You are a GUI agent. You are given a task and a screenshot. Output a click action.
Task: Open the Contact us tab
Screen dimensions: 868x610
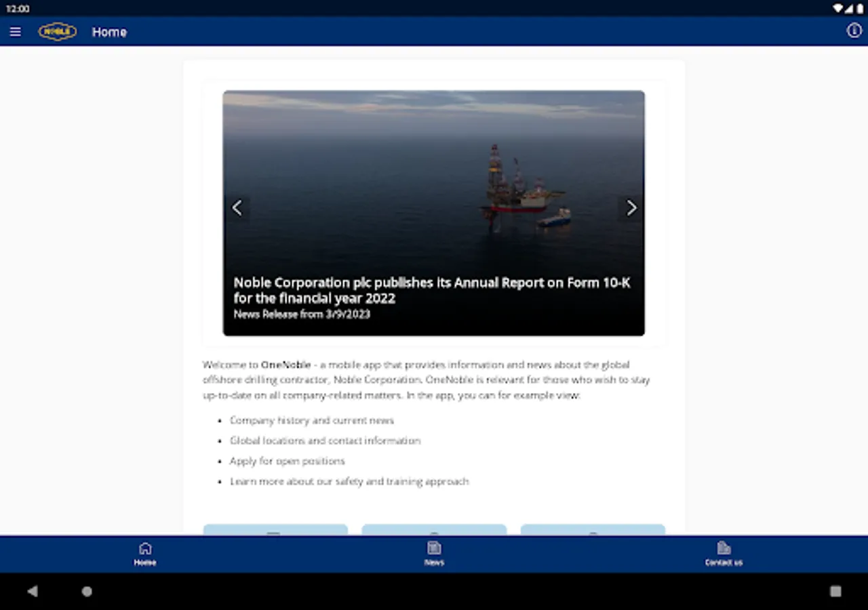coord(724,554)
